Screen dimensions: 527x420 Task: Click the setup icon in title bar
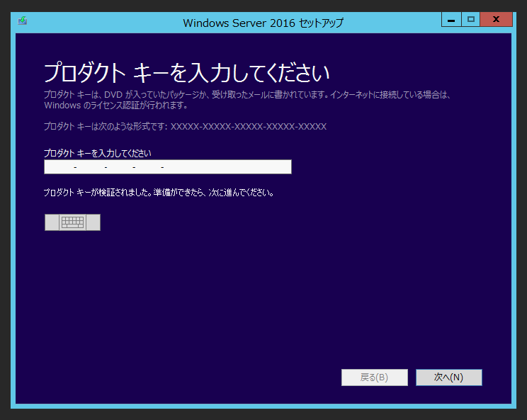click(x=23, y=21)
